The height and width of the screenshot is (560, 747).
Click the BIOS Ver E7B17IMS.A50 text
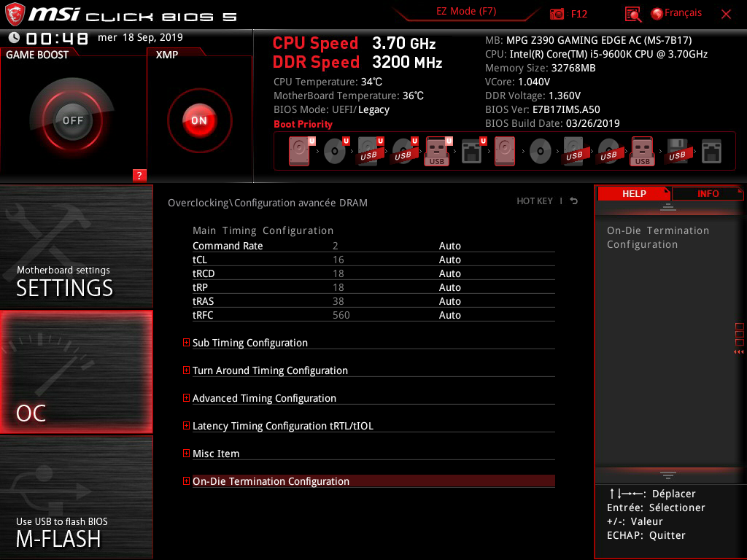tap(543, 109)
